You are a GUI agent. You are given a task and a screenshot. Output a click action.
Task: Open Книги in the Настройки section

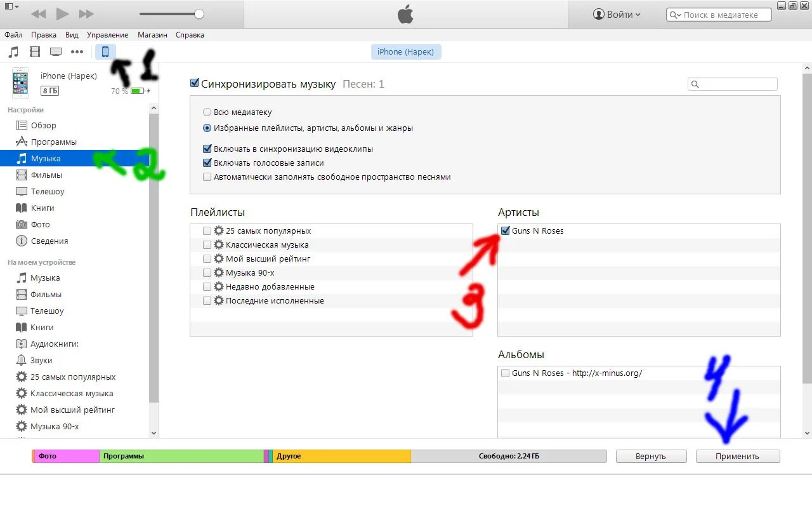coord(75,208)
